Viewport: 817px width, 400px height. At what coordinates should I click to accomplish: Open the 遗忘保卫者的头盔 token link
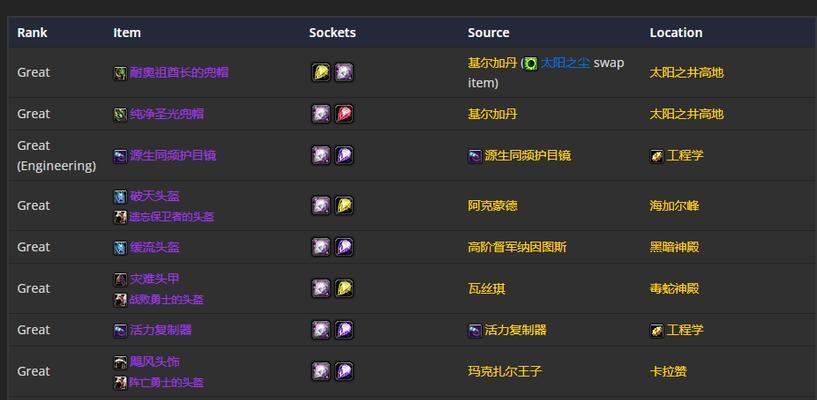171,217
